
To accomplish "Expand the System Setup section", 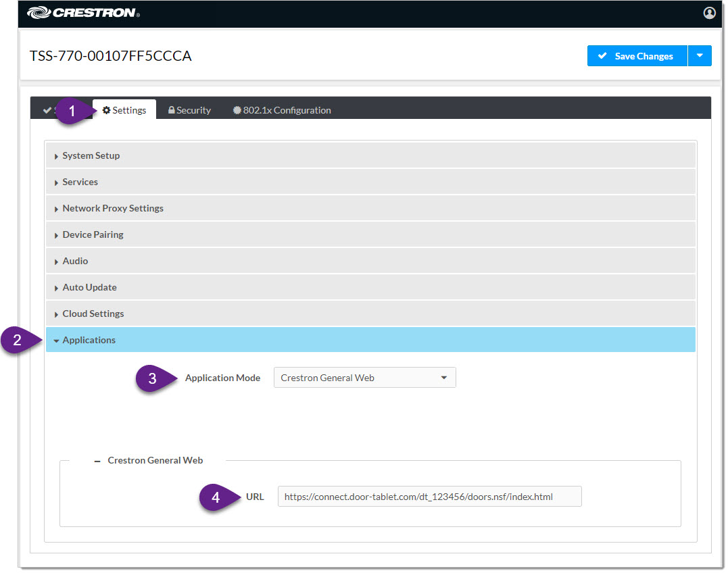I will point(91,155).
